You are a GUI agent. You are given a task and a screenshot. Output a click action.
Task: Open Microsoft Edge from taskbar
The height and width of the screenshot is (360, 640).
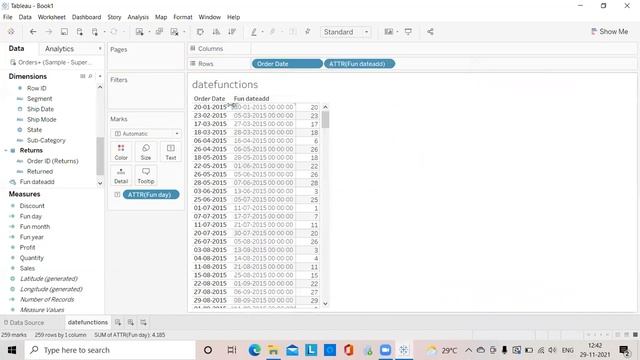pyautogui.click(x=254, y=350)
